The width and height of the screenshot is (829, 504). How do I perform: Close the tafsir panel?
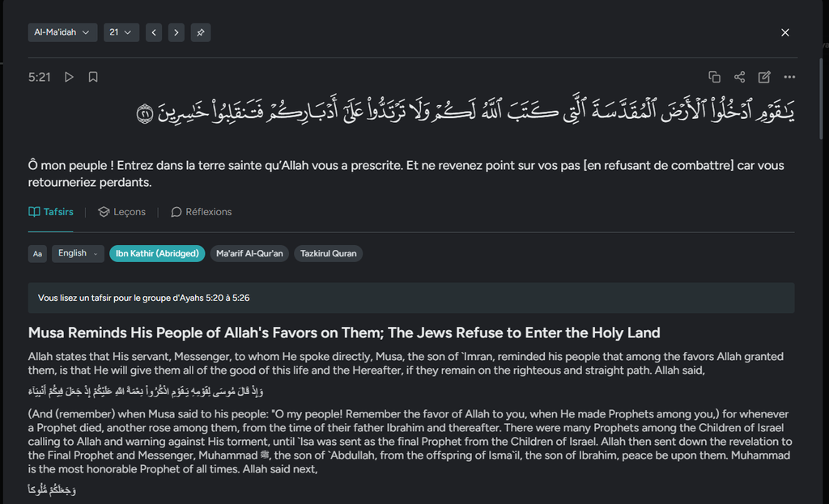point(784,32)
